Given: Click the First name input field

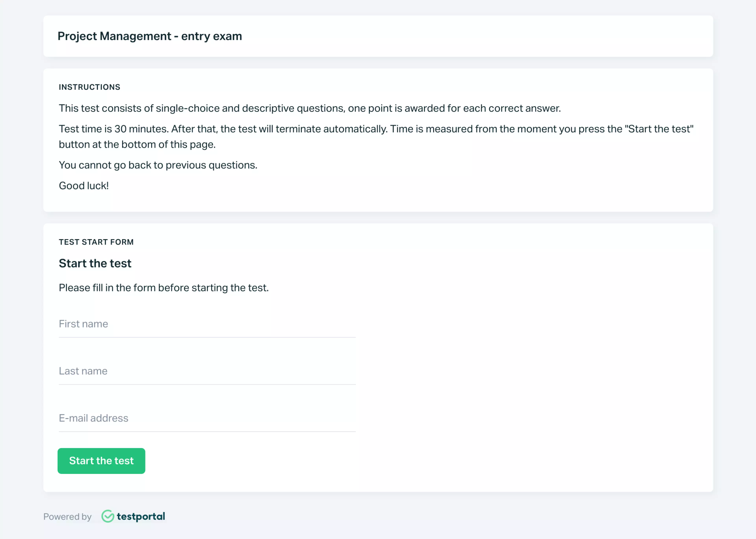Looking at the screenshot, I should point(207,324).
